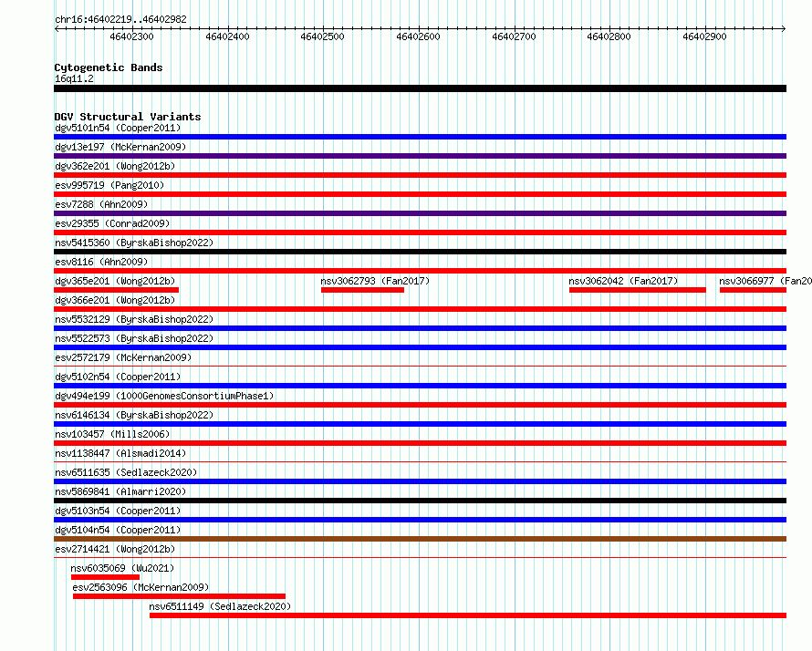Click ruler position 46402500
This screenshot has width=812, height=651.
[x=323, y=36]
